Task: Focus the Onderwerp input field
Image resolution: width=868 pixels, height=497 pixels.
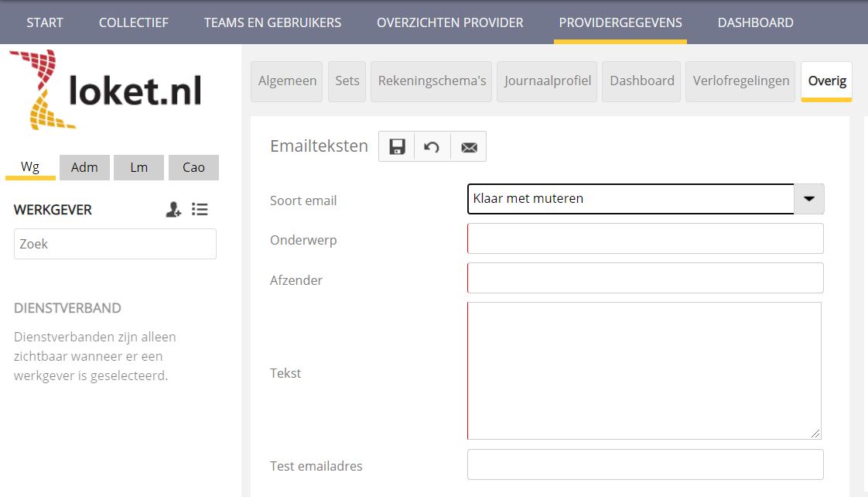Action: (x=645, y=238)
